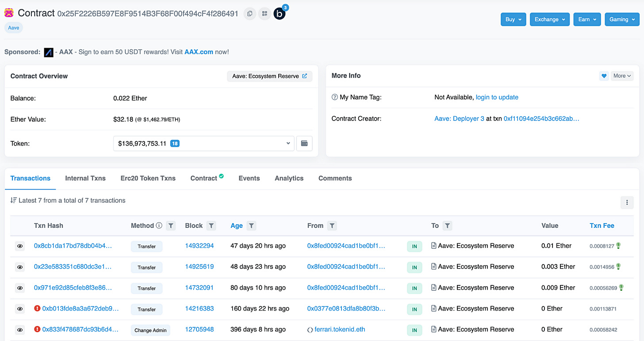Toggle Age to show date format
644x341 pixels.
[x=236, y=225]
